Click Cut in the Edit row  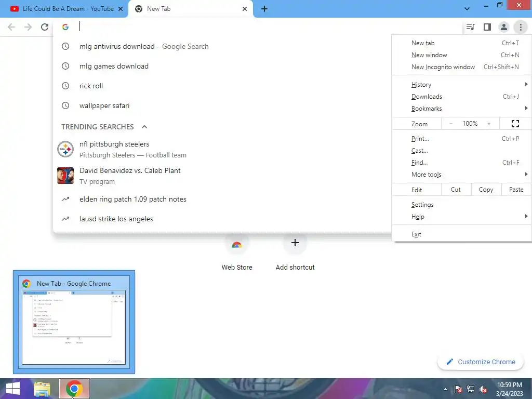click(456, 190)
